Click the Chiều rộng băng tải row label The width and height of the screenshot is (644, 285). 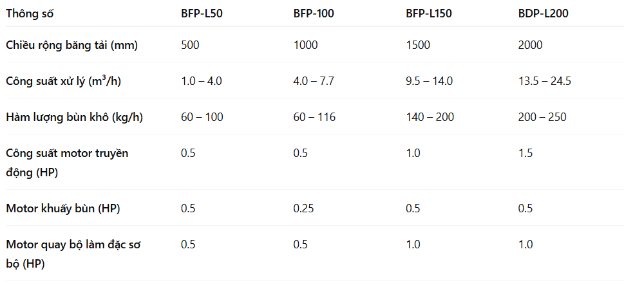(72, 45)
